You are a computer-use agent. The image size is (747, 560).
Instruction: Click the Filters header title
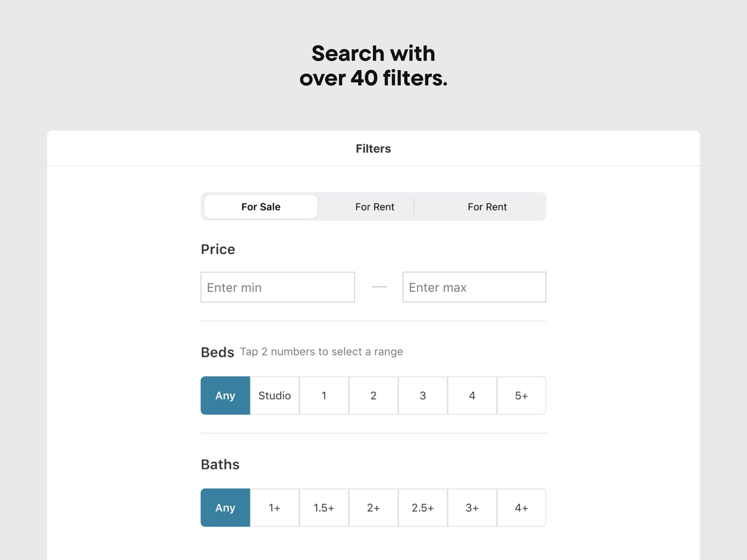373,149
